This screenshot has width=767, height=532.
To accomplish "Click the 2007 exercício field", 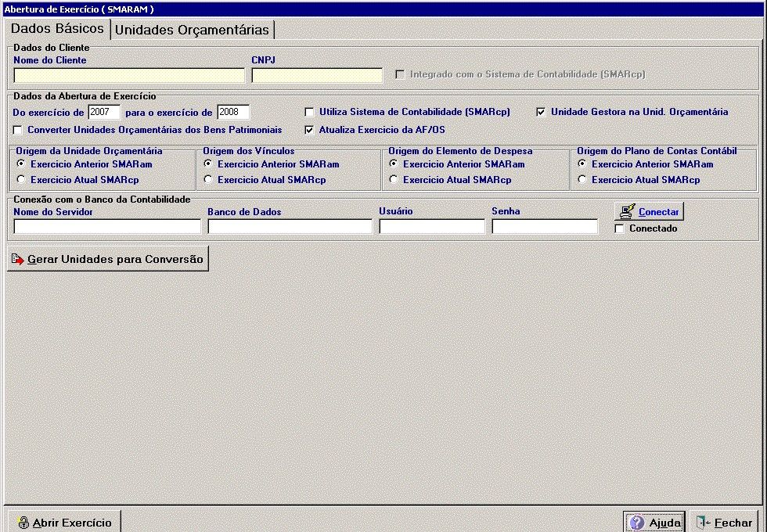I will (x=104, y=112).
